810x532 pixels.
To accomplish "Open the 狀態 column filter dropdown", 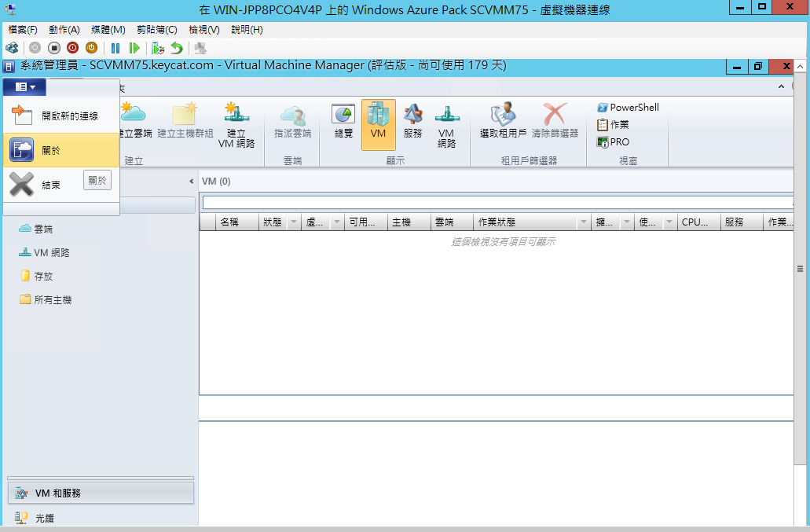I will tap(294, 222).
